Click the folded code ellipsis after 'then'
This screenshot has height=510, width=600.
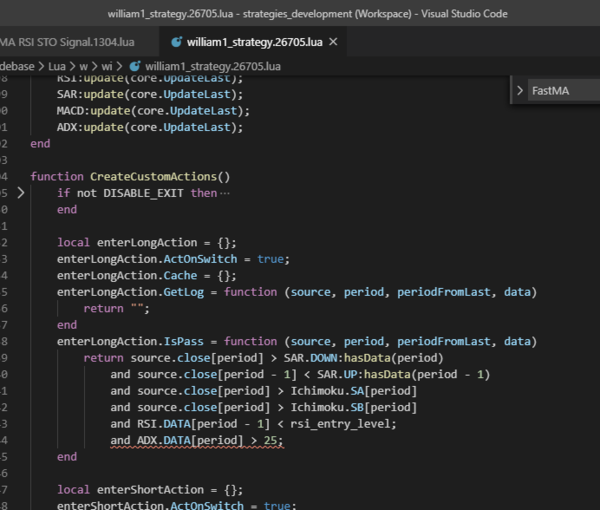coord(225,193)
